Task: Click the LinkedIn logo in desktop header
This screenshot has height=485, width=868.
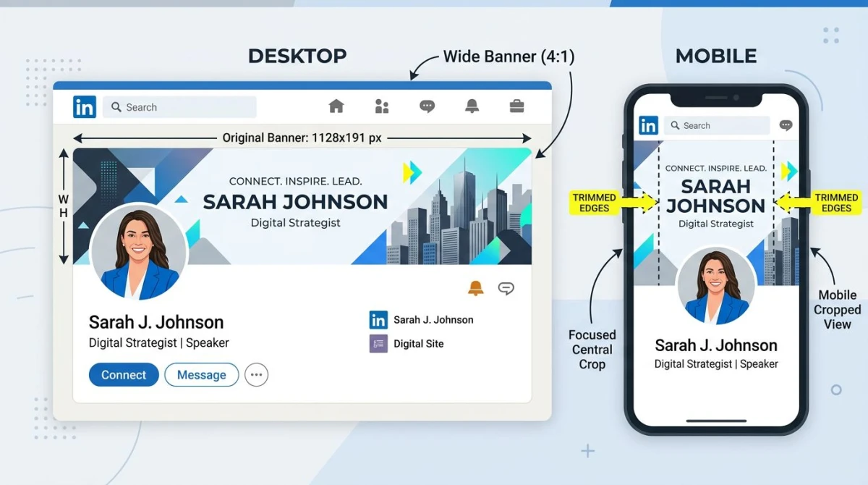Action: [x=85, y=107]
